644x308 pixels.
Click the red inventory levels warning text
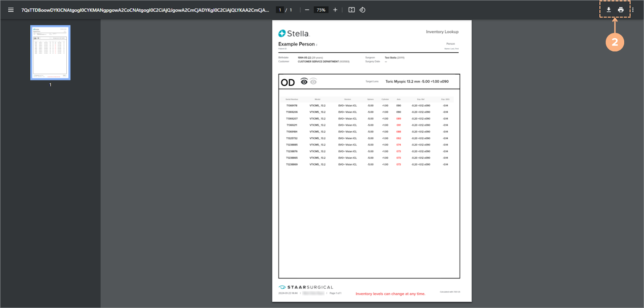click(390, 294)
